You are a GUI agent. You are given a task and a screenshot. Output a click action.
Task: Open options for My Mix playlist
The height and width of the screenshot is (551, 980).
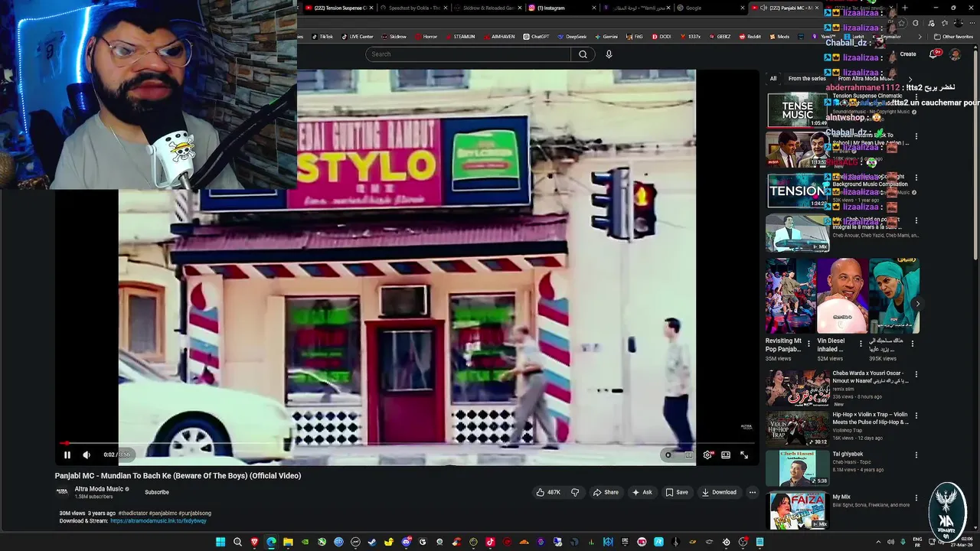point(916,499)
